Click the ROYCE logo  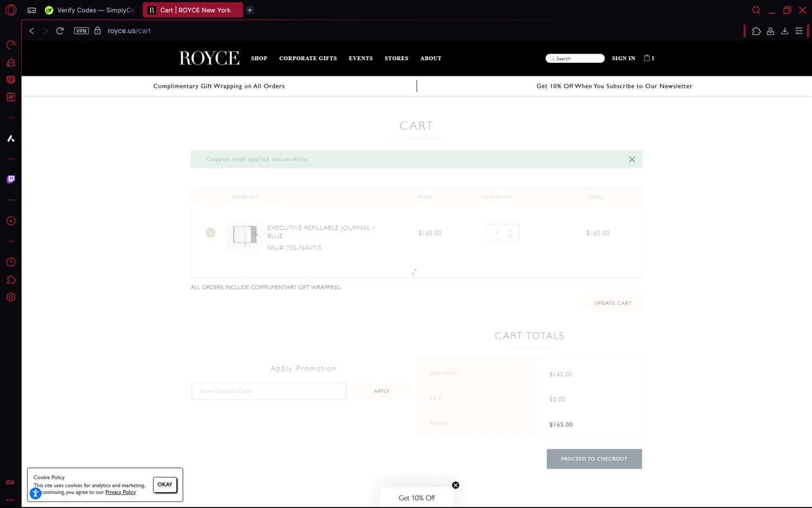209,58
